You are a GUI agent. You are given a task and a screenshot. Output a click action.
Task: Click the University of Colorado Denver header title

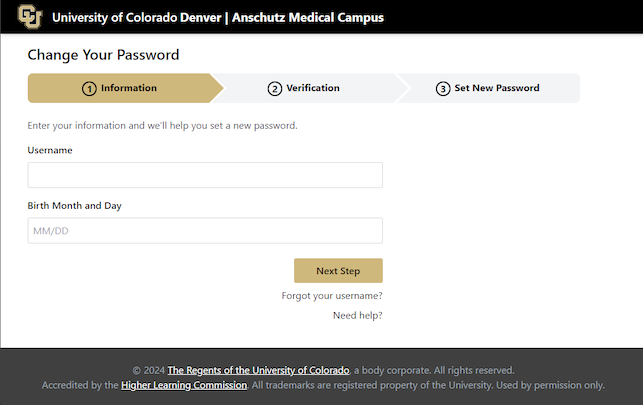pyautogui.click(x=137, y=18)
